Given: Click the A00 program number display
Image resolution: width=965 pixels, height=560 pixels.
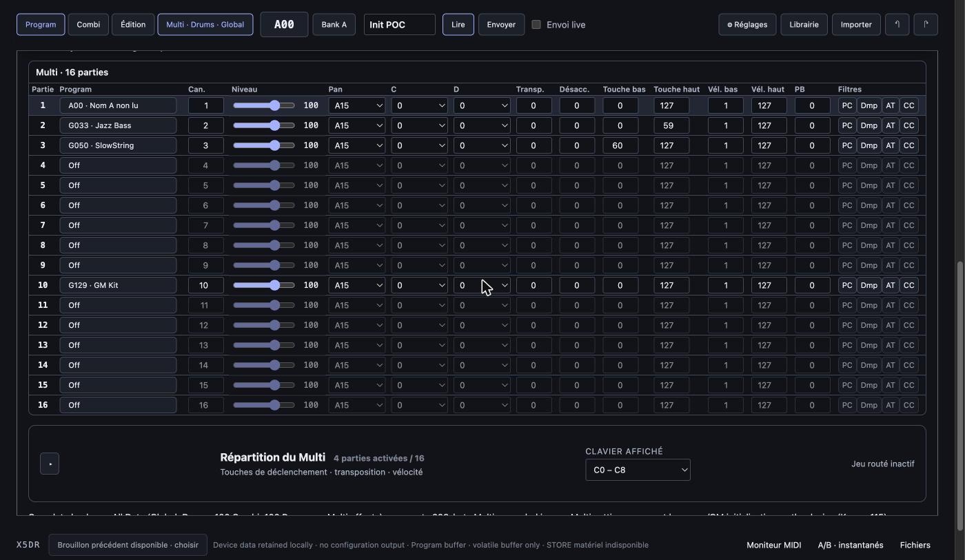Looking at the screenshot, I should tap(284, 25).
